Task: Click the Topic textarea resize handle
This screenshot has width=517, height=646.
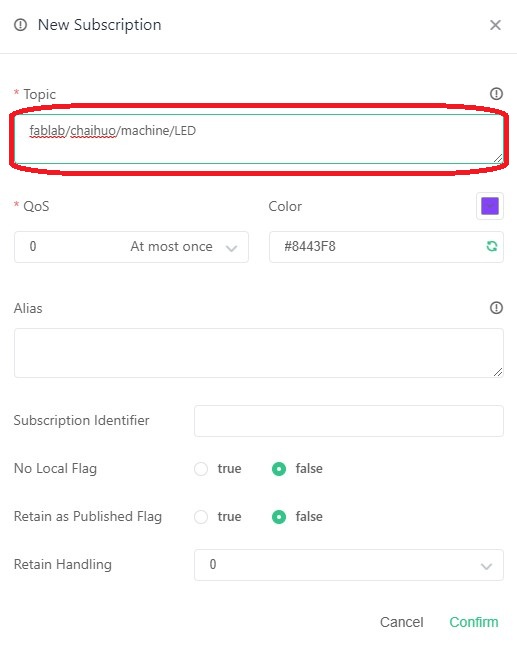Action: [x=498, y=158]
